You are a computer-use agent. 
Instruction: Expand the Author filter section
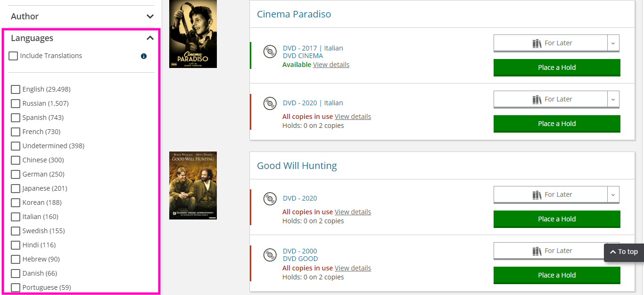coord(150,17)
